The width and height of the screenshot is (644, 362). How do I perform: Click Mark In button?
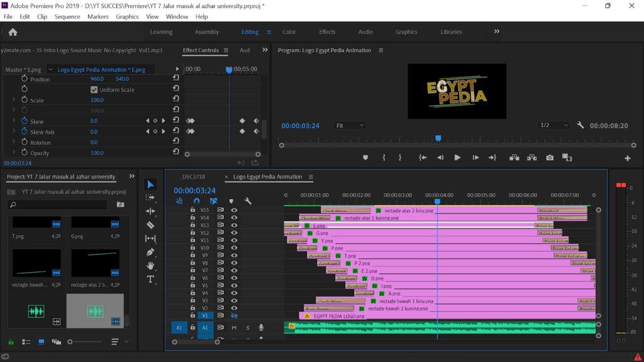[x=384, y=158]
